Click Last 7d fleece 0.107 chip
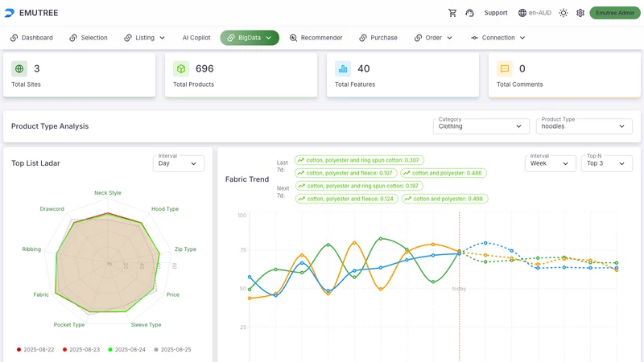The height and width of the screenshot is (362, 644). coord(346,173)
